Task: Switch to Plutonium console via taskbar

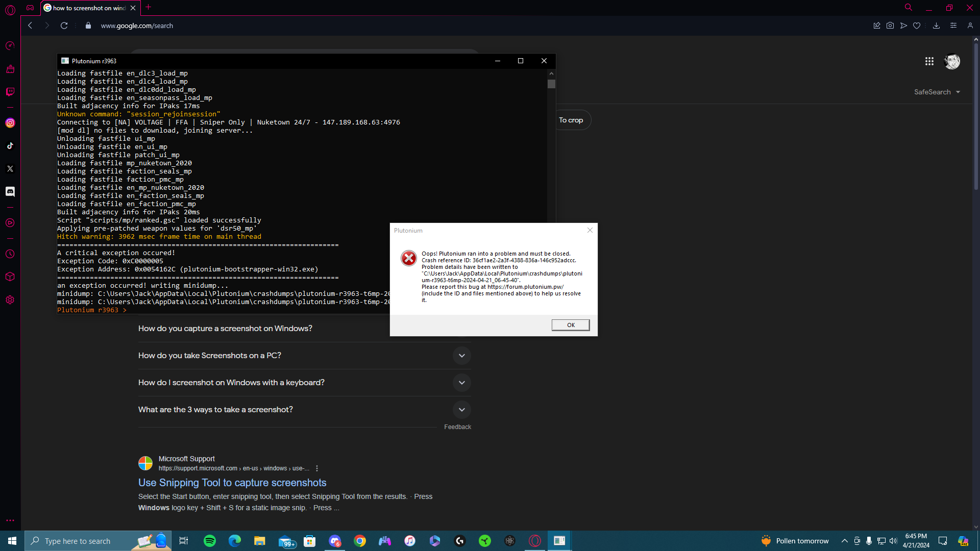Action: coord(559,541)
